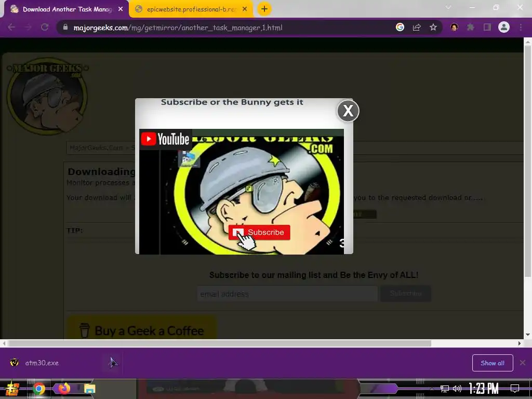Close the downloads bar
The height and width of the screenshot is (399, 532).
[523, 363]
